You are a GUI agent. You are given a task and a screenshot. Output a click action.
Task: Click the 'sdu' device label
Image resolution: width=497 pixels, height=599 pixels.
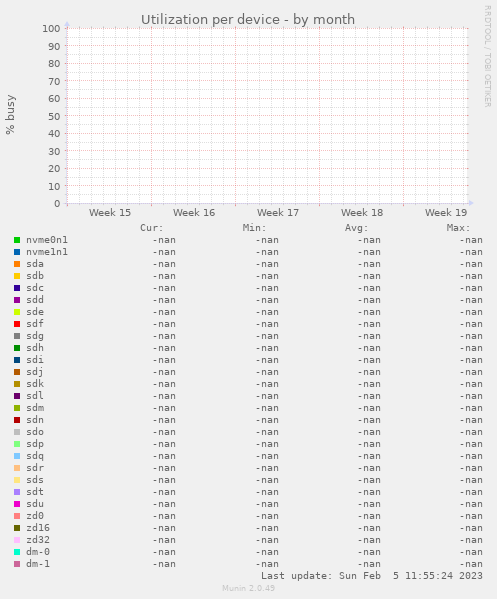coord(35,504)
